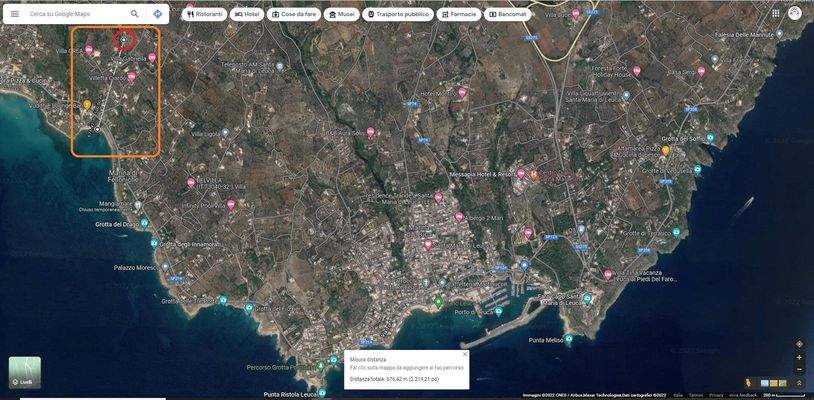Select the Street View pegman icon
The width and height of the screenshot is (814, 400).
click(748, 383)
